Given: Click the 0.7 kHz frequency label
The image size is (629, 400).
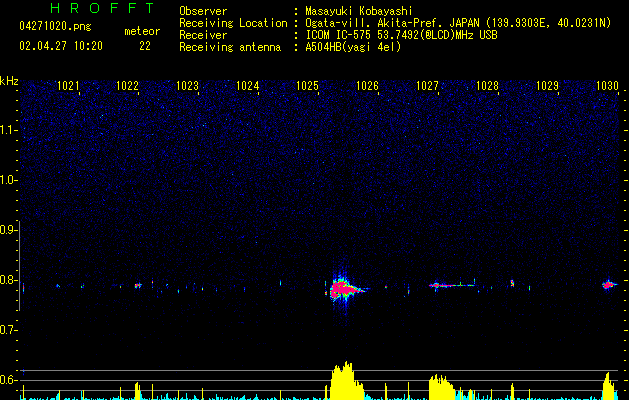Looking at the screenshot, I should click(x=8, y=330).
